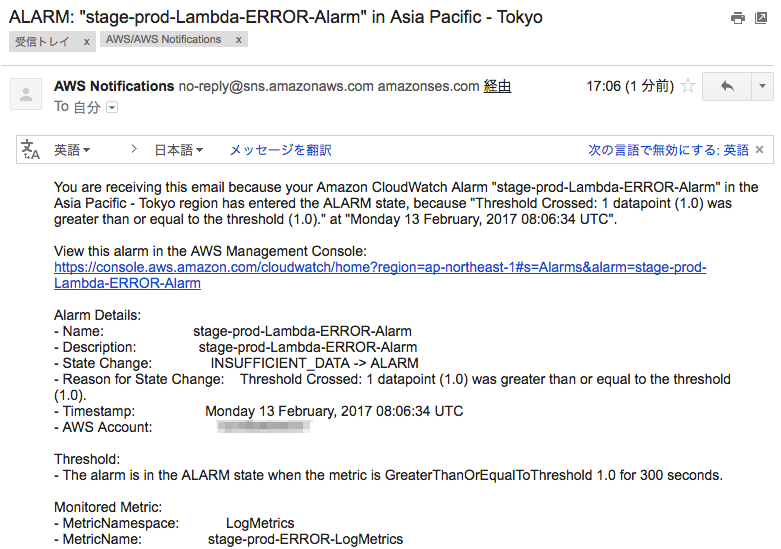Click the sender avatar icon

26,94
